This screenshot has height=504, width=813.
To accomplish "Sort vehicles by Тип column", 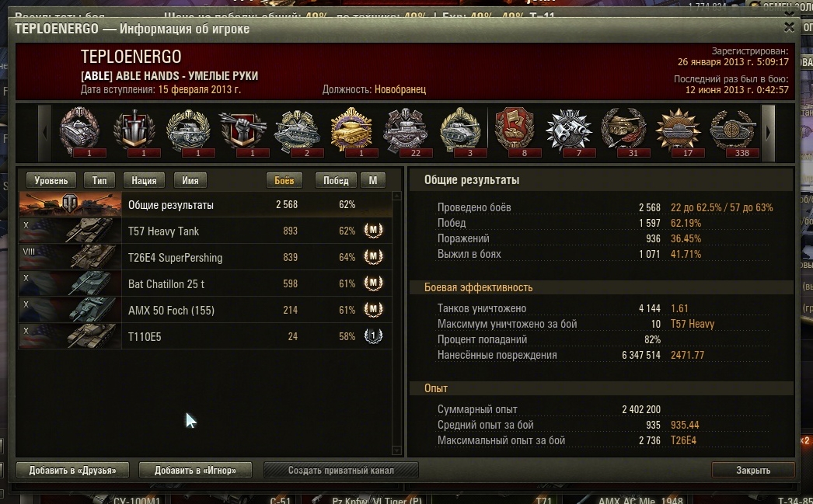I will pyautogui.click(x=99, y=180).
